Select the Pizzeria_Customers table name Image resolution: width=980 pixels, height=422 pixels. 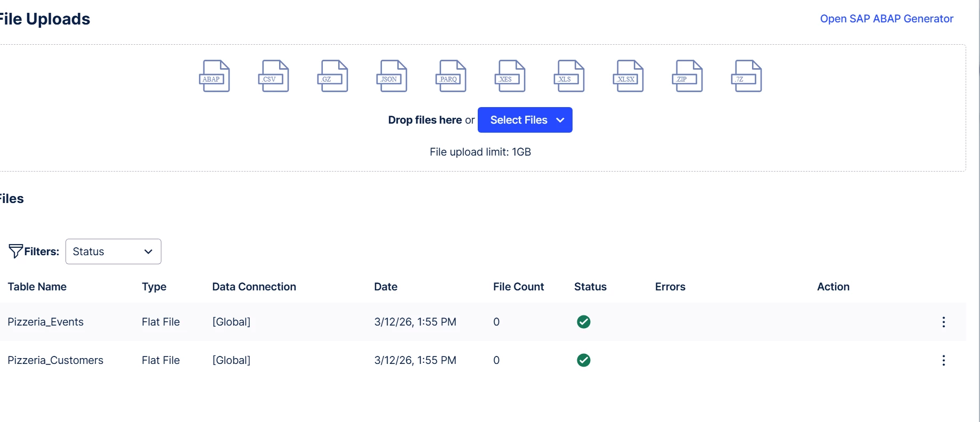(55, 360)
